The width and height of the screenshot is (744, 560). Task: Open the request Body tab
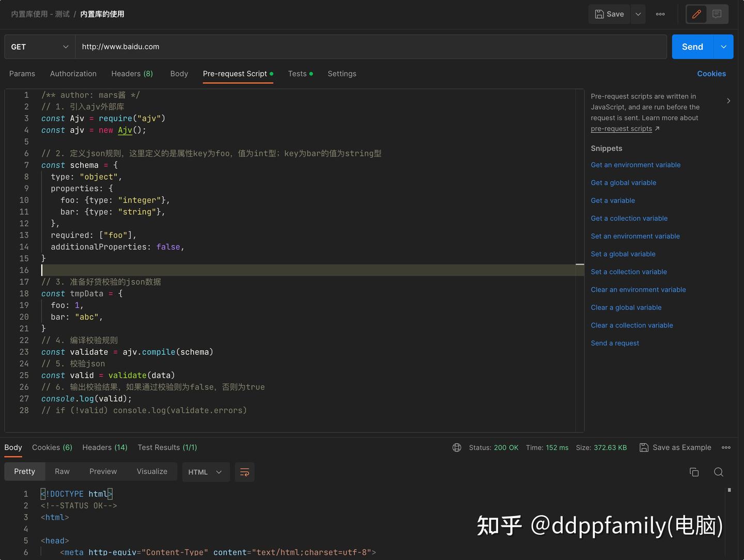[x=179, y=74]
